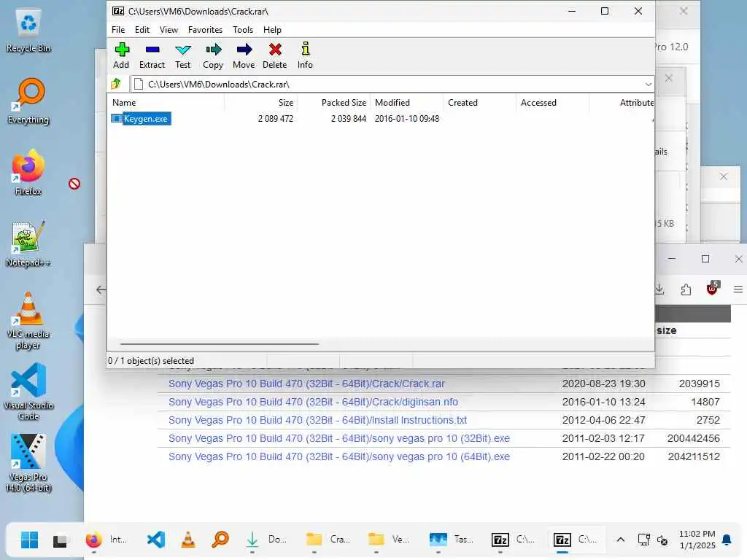The height and width of the screenshot is (560, 747).
Task: Open the Everything desktop shortcut
Action: pyautogui.click(x=28, y=101)
